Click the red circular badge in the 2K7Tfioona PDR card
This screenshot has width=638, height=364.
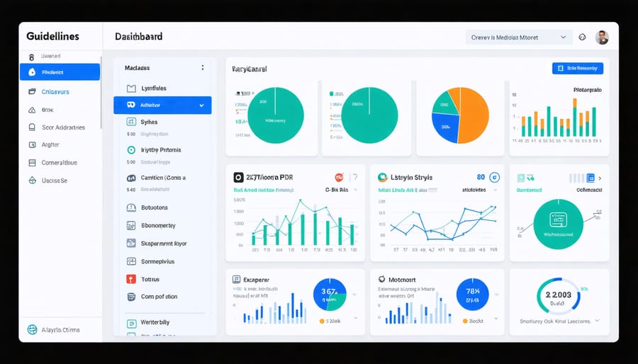coord(339,177)
